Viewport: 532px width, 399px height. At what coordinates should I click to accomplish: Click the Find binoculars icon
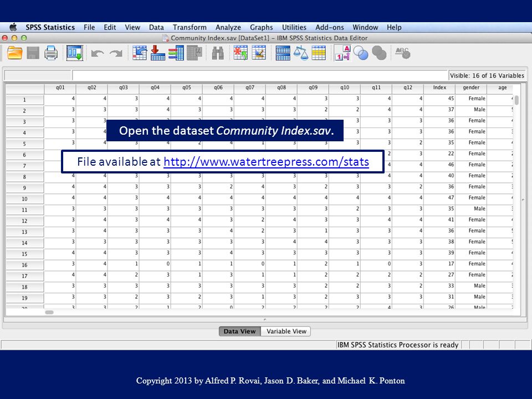click(x=218, y=53)
